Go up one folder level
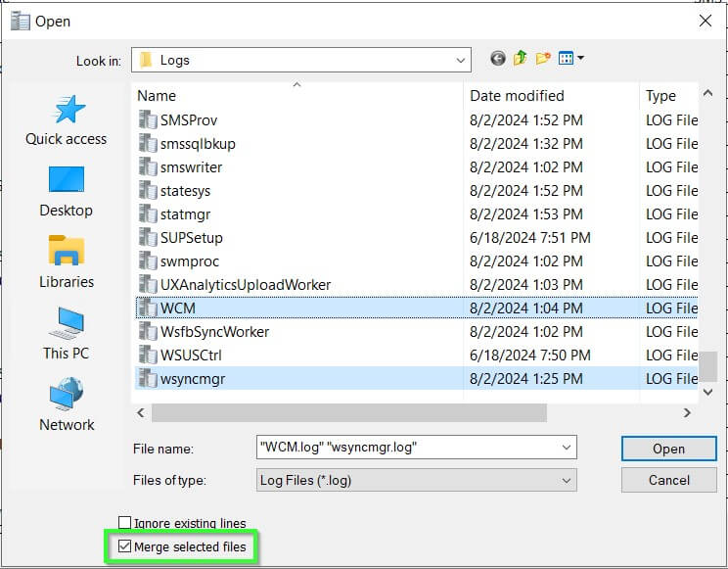728x569 pixels. (x=520, y=59)
